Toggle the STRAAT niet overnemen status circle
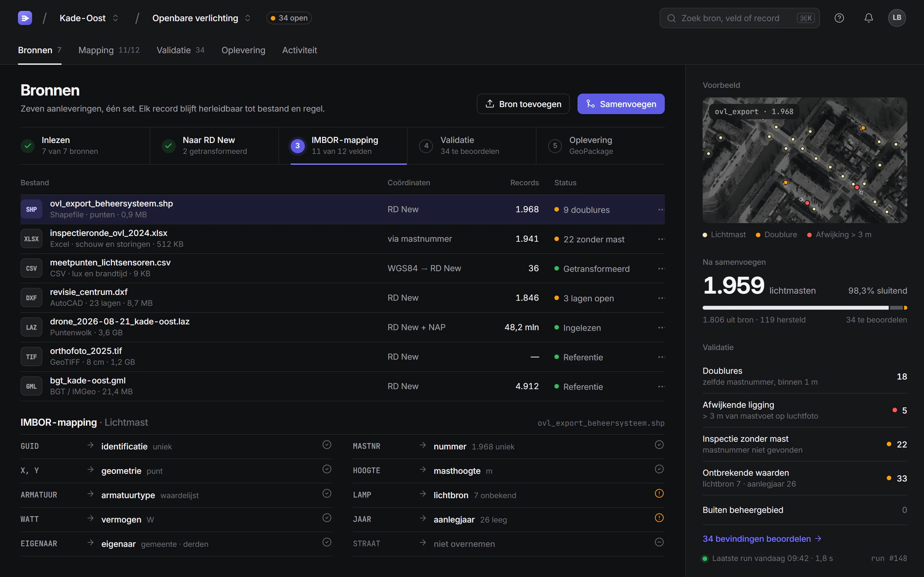 [659, 542]
